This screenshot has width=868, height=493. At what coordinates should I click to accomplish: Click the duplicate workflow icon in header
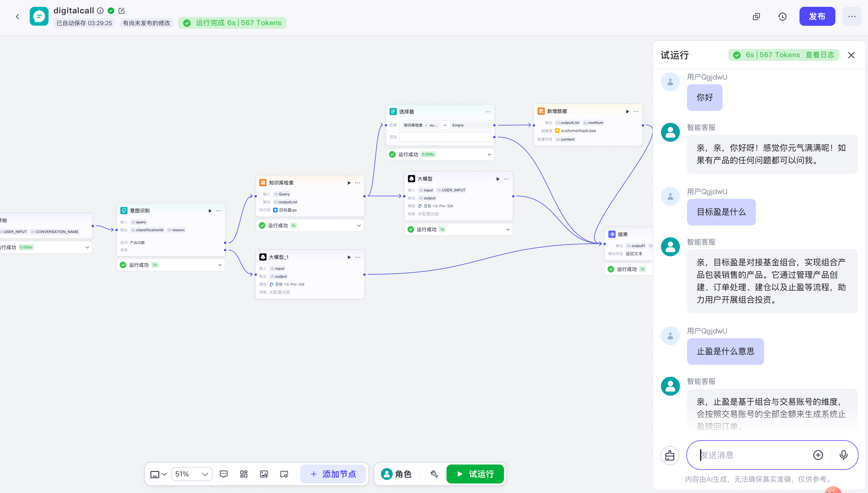click(756, 17)
